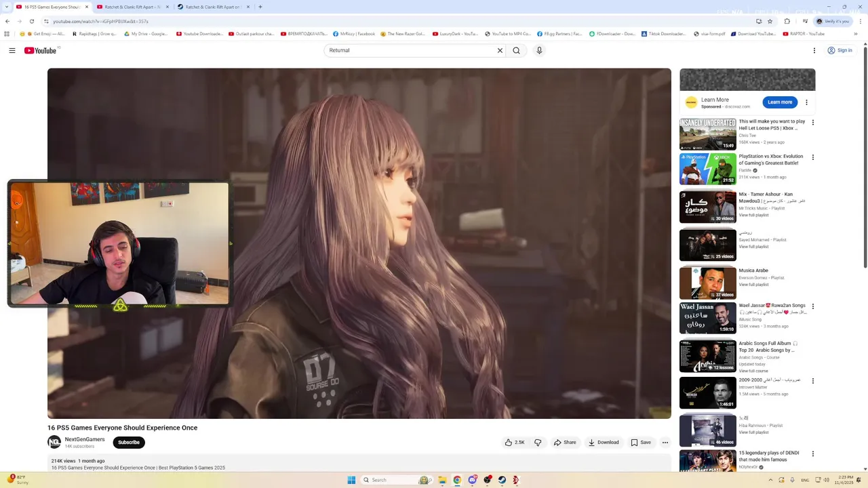
Task: View full Musica Arabe playlist
Action: pyautogui.click(x=753, y=285)
